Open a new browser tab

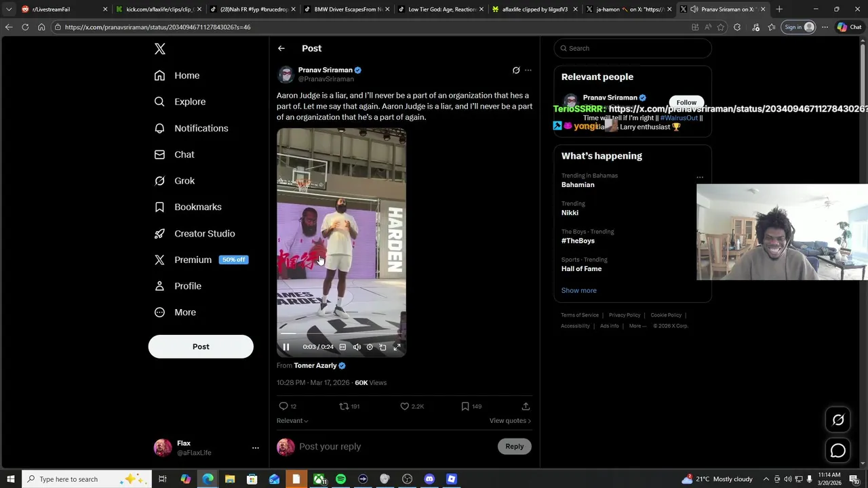click(x=779, y=9)
